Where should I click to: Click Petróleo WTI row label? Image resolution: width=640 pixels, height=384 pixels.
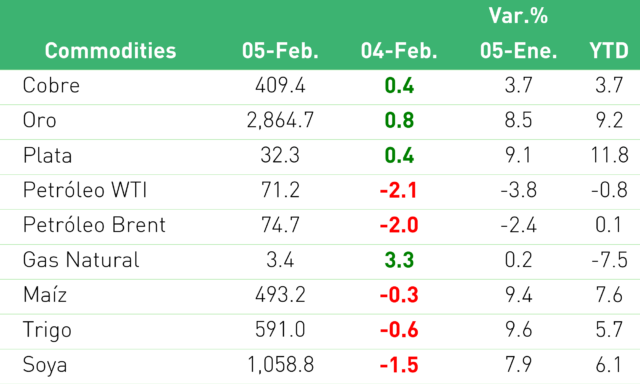pyautogui.click(x=85, y=190)
